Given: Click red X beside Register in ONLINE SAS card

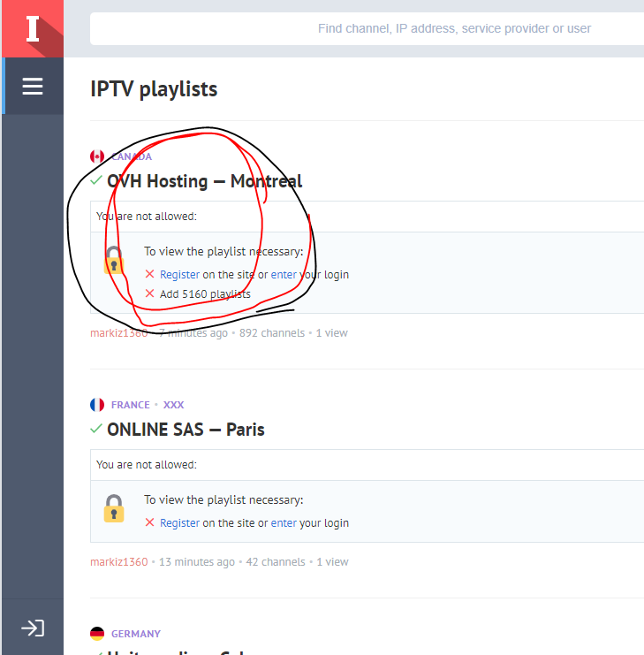Looking at the screenshot, I should click(149, 522).
